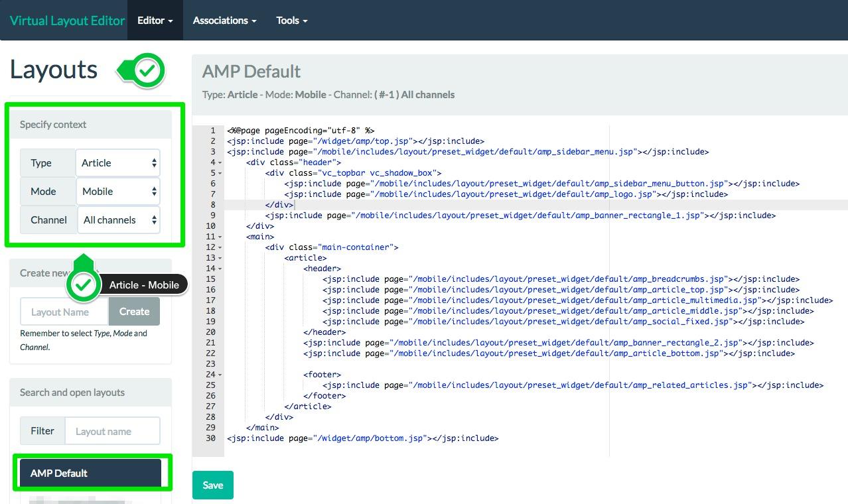Open the Mode dropdown showing Mobile

pyautogui.click(x=118, y=192)
